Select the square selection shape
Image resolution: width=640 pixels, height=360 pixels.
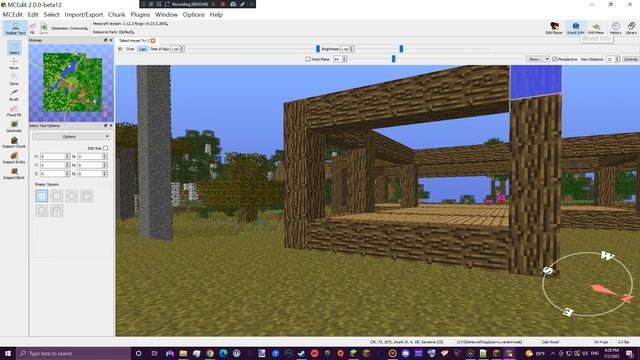tap(42, 196)
